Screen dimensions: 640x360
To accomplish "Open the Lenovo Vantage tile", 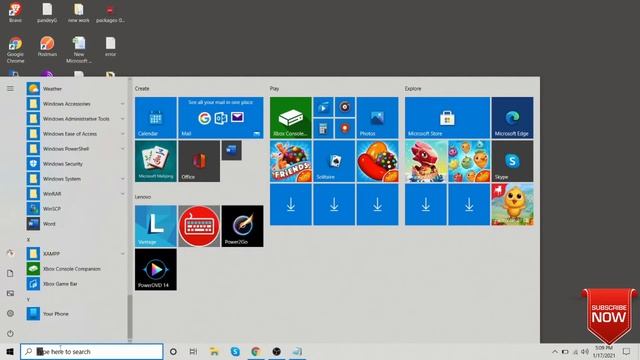I will (x=156, y=226).
